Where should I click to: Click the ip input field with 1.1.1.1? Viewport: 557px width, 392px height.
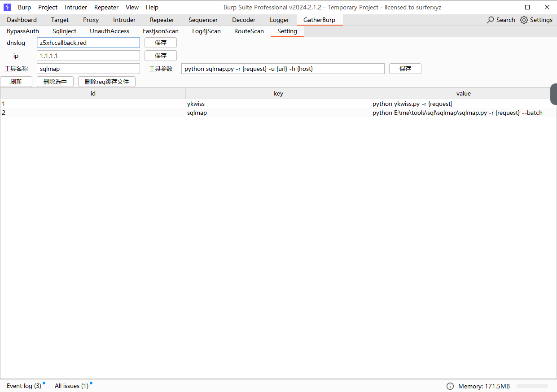[x=88, y=56]
